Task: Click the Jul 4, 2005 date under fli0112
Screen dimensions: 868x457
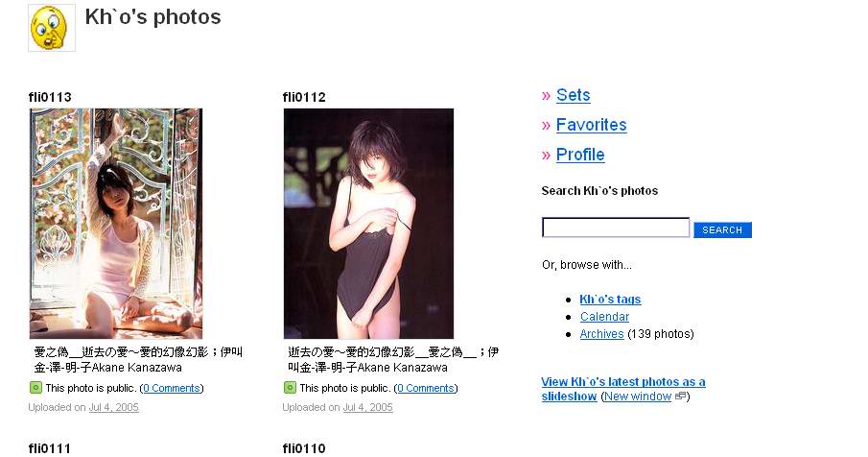Action: click(x=367, y=408)
